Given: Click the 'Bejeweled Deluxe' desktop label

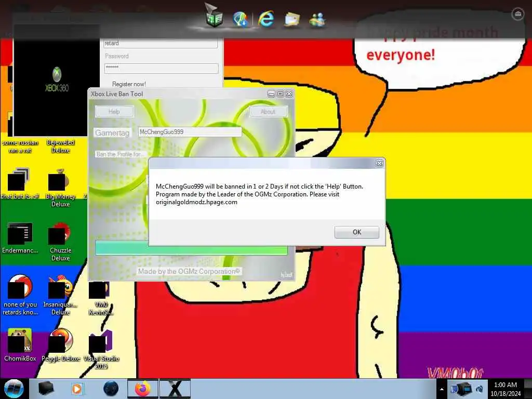Looking at the screenshot, I should tap(60, 146).
